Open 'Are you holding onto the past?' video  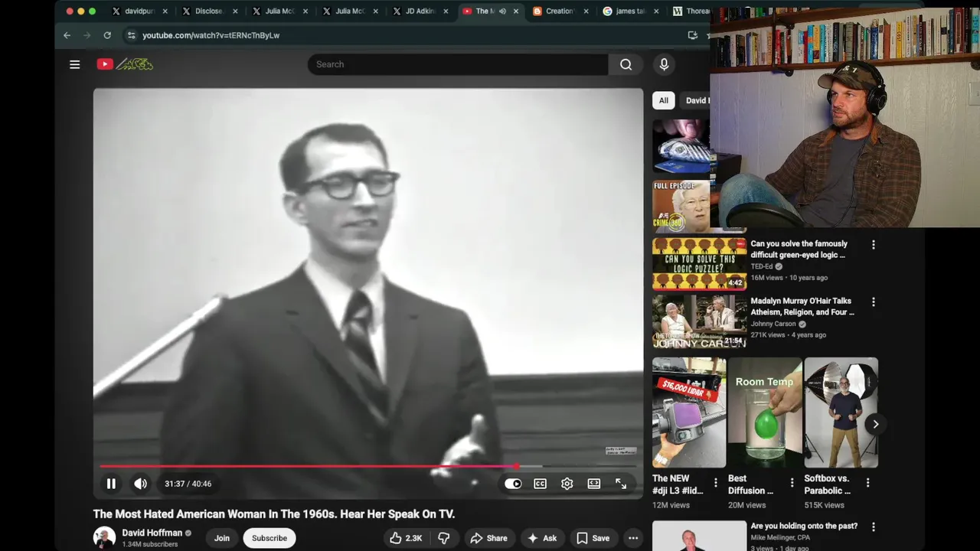[x=804, y=527]
